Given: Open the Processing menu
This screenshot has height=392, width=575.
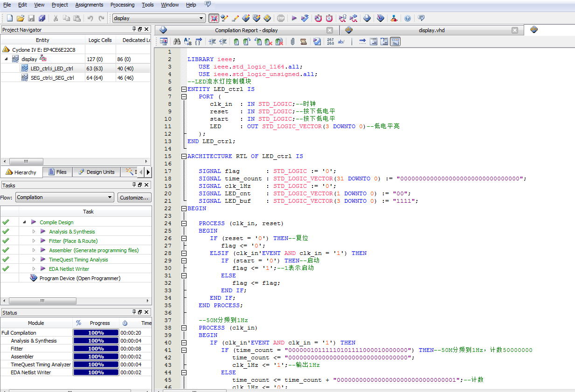Looking at the screenshot, I should pos(122,5).
